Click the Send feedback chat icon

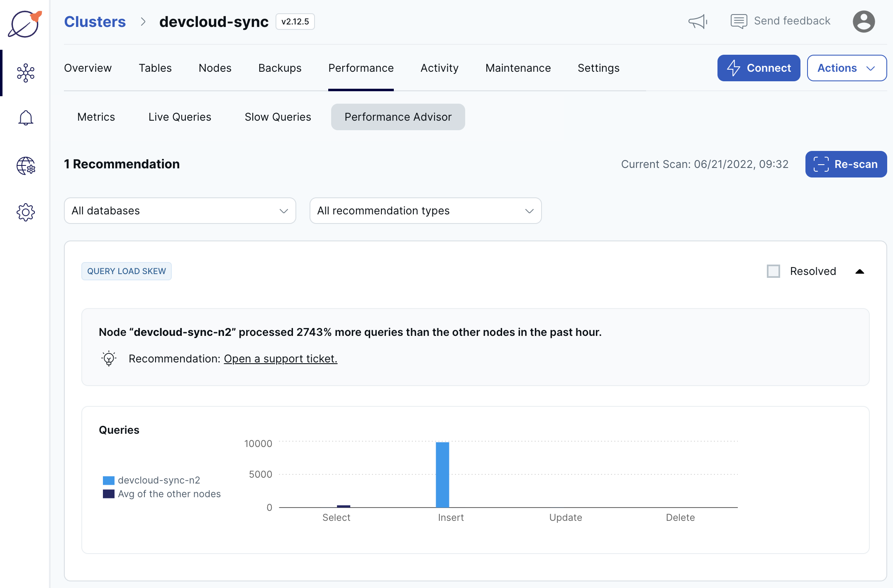pos(739,21)
